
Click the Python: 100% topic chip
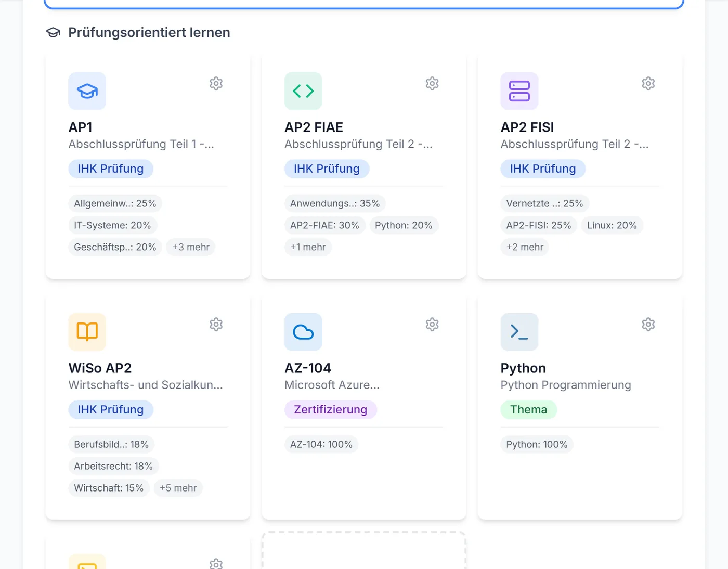pos(537,444)
